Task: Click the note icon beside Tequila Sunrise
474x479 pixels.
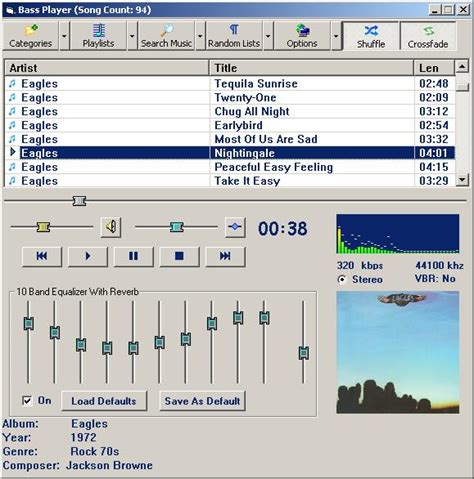Action: pyautogui.click(x=12, y=83)
